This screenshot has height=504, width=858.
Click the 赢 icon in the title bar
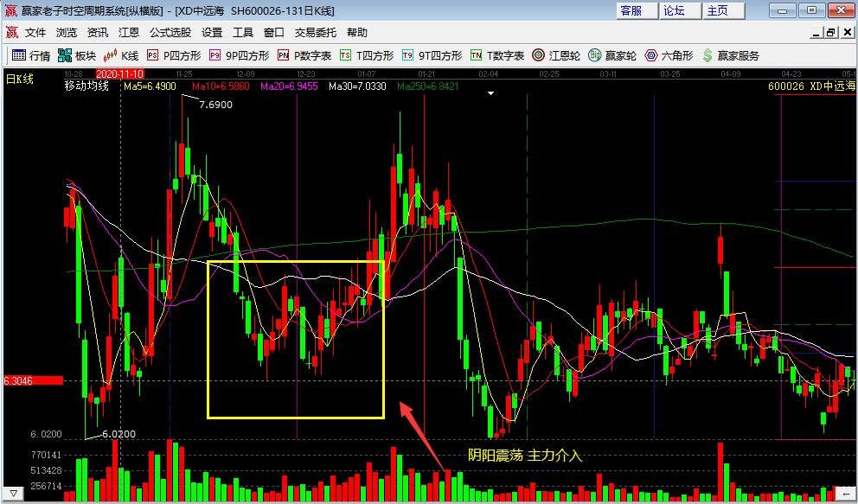point(11,10)
